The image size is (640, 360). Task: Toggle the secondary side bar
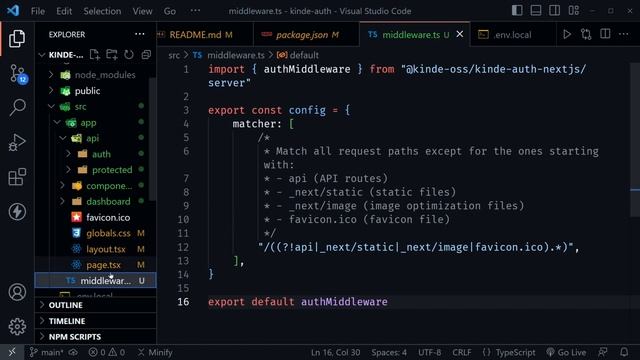(555, 11)
